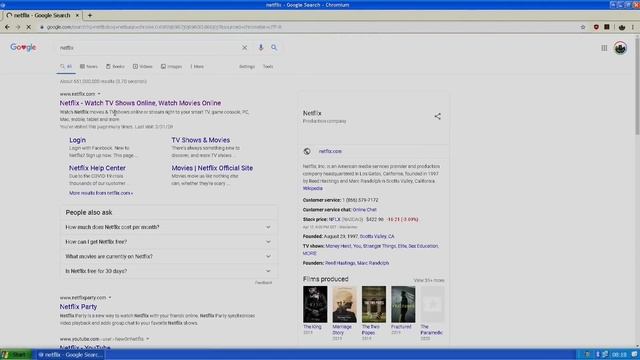Expand 'How can I get Netflix free?'
The height and width of the screenshot is (360, 640).
[x=168, y=242]
